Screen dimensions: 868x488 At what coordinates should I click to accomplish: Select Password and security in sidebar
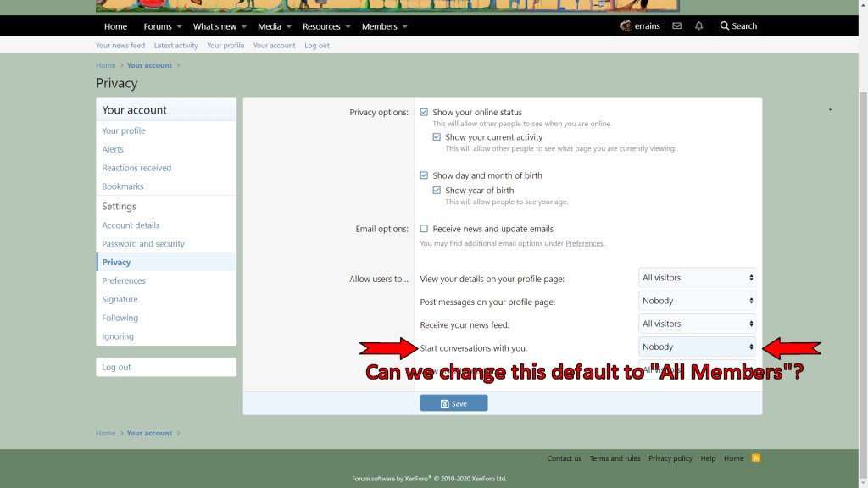click(x=143, y=244)
